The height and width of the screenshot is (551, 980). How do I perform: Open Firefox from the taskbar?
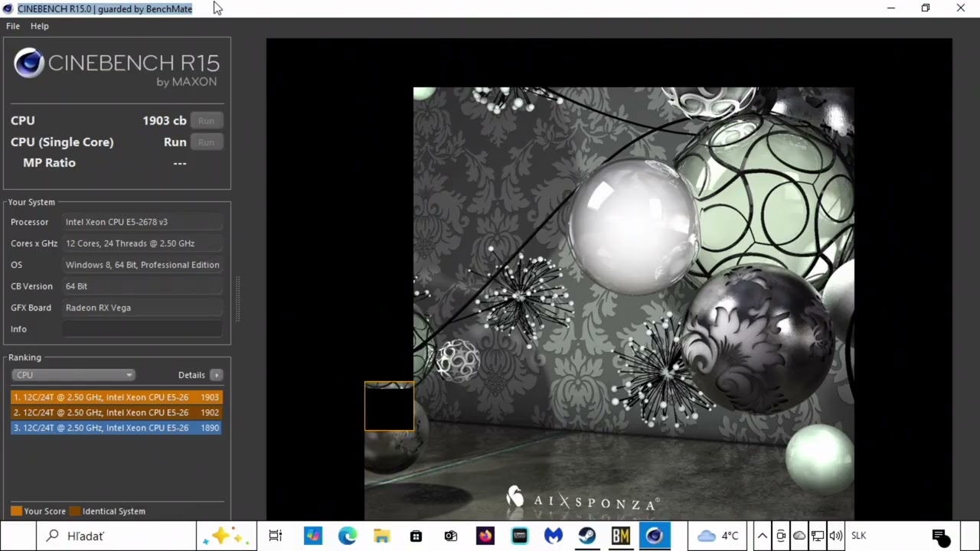(x=485, y=536)
